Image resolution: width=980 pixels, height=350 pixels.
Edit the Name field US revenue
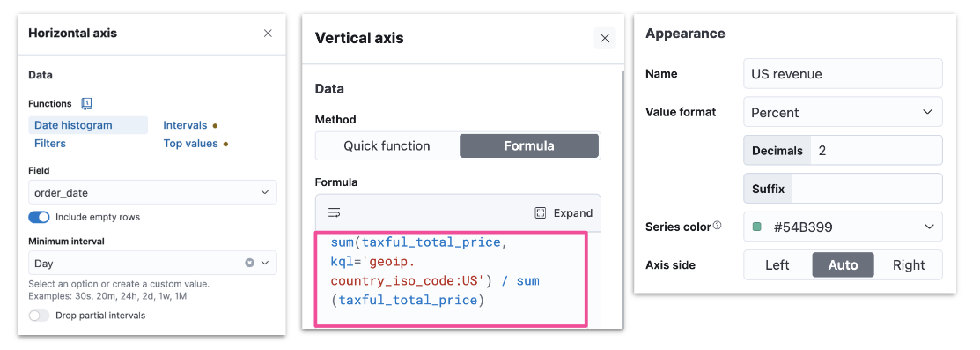click(844, 74)
